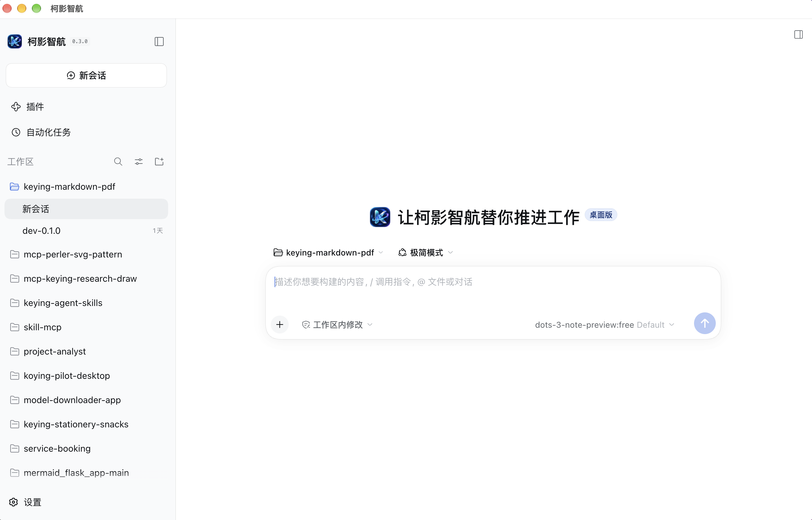Screen dimensions: 812x520
Task: Expand the project-analyst workspace
Action: click(x=86, y=351)
